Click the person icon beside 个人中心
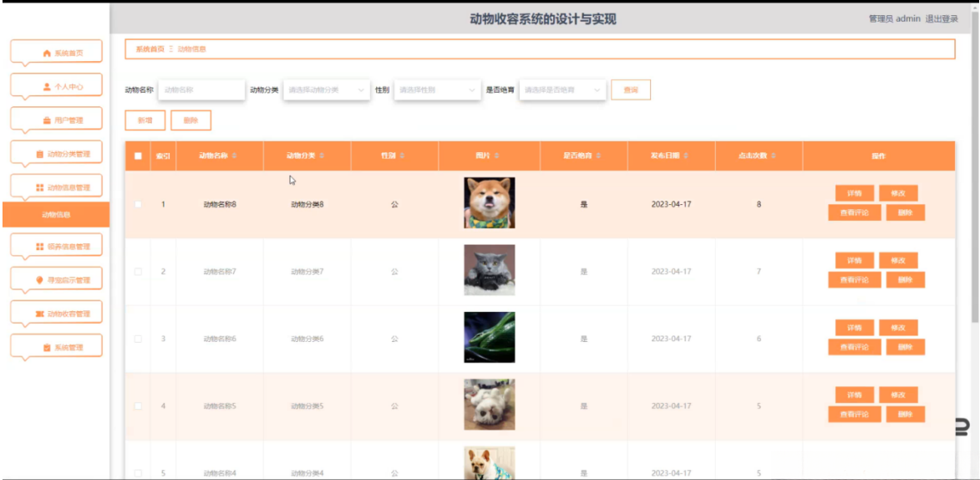This screenshot has height=480, width=980. tap(47, 86)
